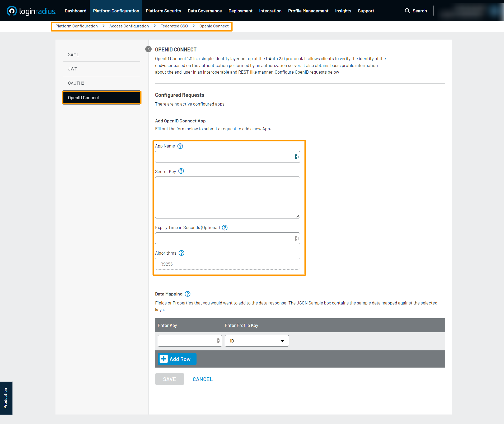Click the Secret Key textarea resize handle
The height and width of the screenshot is (424, 504).
[x=298, y=216]
